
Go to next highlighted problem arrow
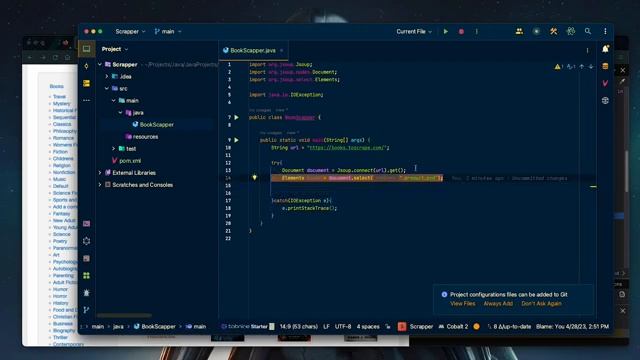coord(591,67)
